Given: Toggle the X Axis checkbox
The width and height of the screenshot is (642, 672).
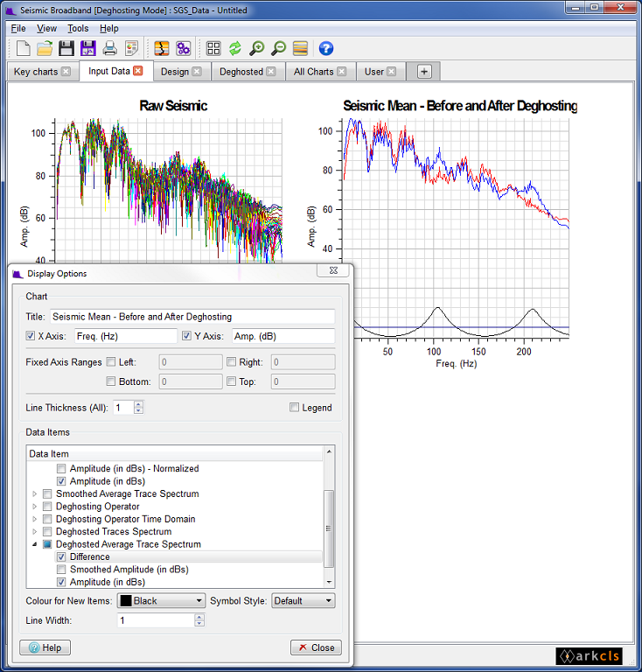Looking at the screenshot, I should (31, 336).
